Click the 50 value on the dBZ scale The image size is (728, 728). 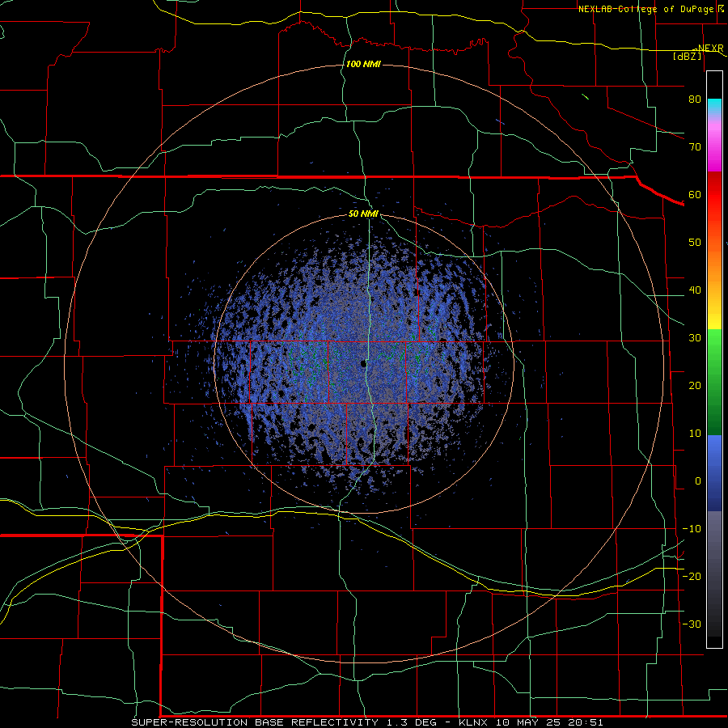695,243
